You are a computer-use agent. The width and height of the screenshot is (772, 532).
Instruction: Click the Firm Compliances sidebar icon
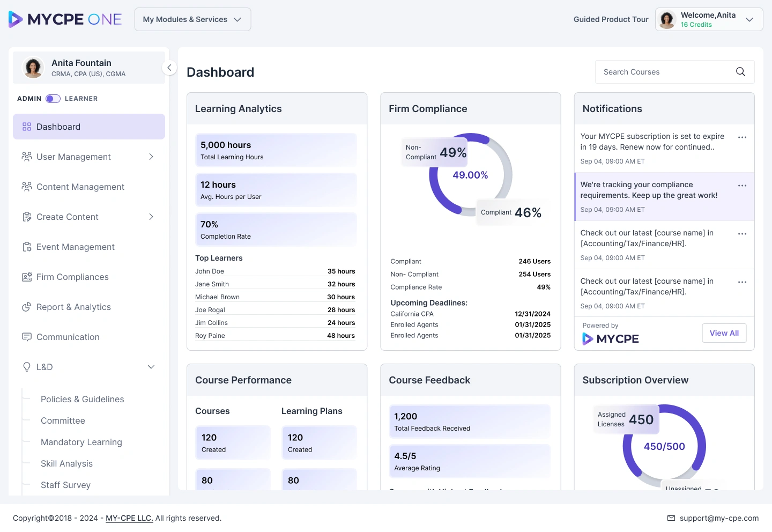click(27, 277)
